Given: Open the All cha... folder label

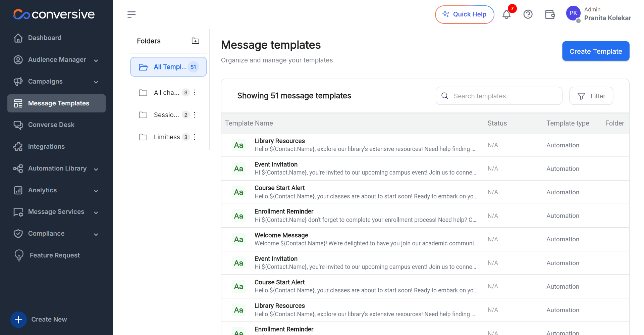Looking at the screenshot, I should click(166, 93).
